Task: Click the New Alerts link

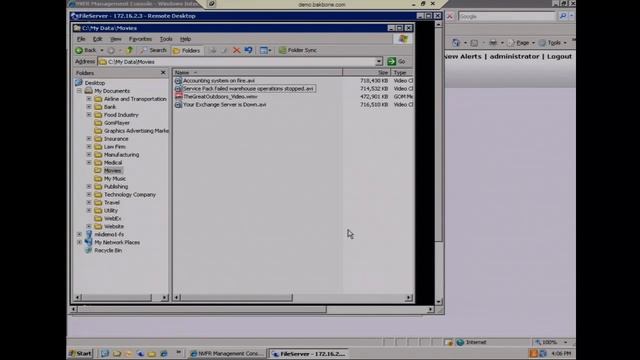Action: pyautogui.click(x=463, y=57)
